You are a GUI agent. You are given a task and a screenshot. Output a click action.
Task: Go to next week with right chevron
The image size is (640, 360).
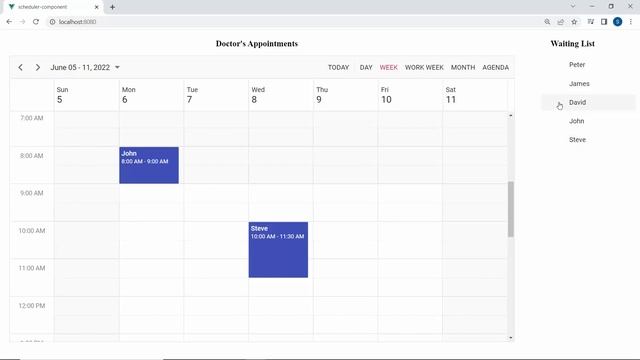38,67
